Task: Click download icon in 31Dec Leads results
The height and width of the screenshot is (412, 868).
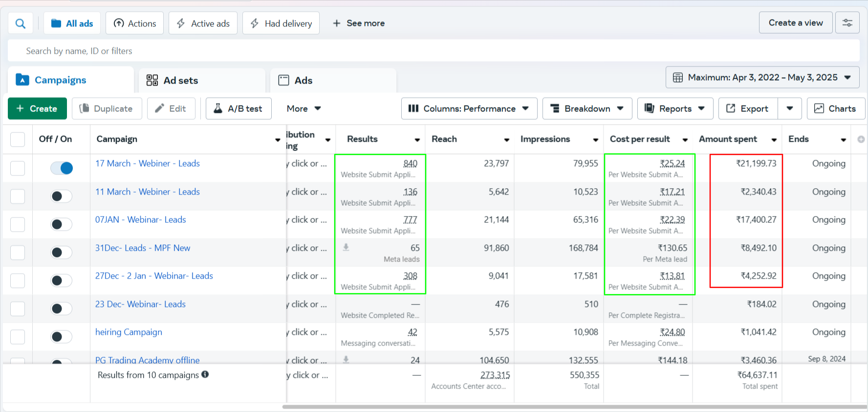Action: 346,247
